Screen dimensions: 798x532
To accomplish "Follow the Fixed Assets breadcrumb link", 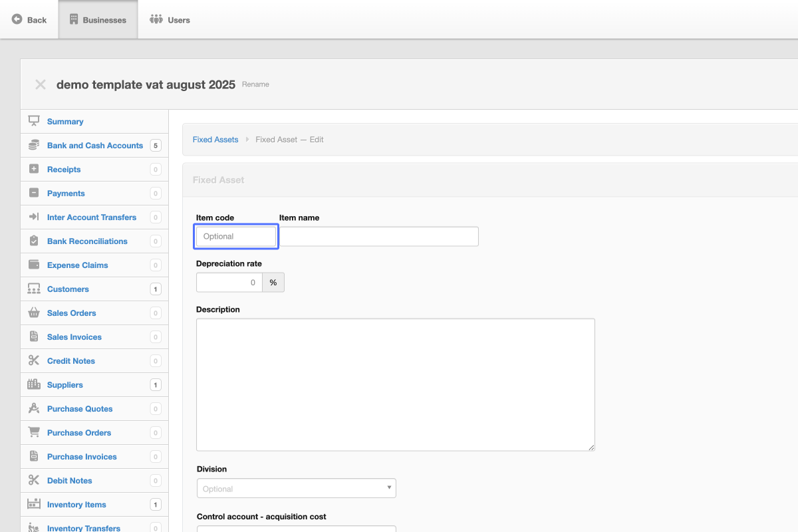I will pyautogui.click(x=215, y=140).
